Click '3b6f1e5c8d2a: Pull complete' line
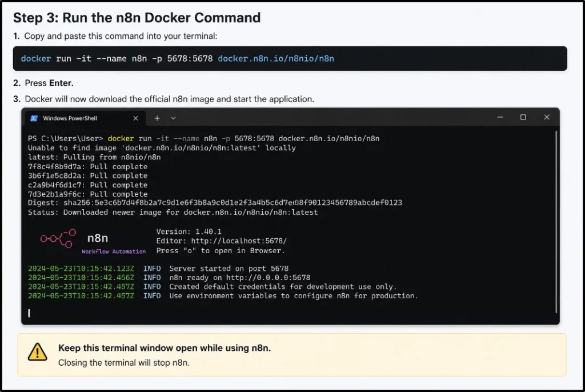Image resolution: width=585 pixels, height=392 pixels. 87,175
